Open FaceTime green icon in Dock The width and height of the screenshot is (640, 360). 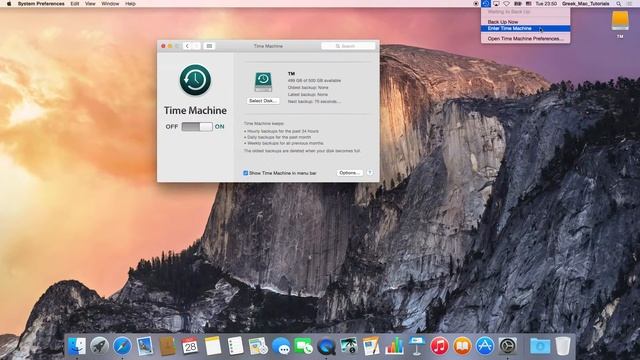(303, 346)
